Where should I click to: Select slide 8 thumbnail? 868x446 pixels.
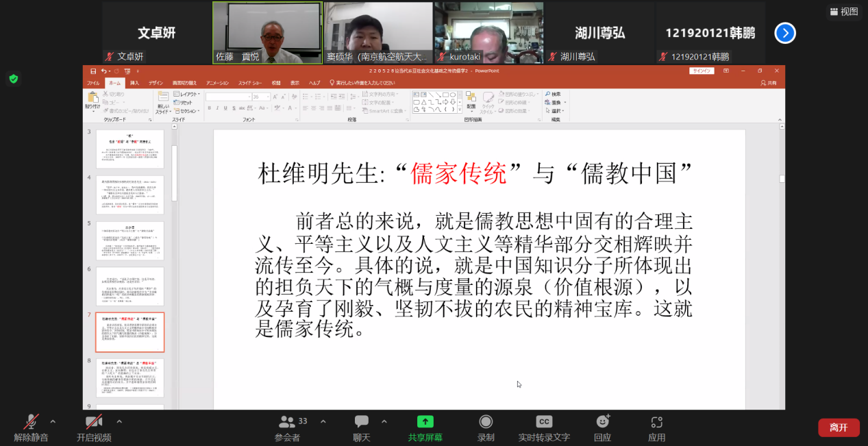[x=129, y=377]
